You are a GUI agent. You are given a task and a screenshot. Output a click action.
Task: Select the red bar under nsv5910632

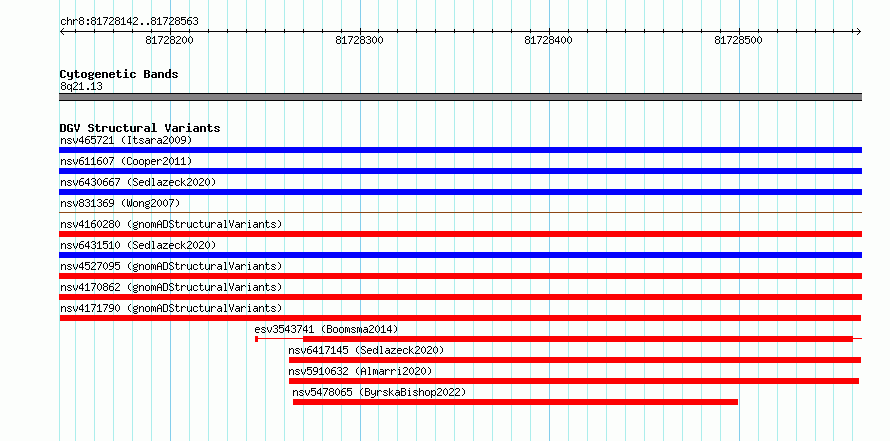click(574, 381)
